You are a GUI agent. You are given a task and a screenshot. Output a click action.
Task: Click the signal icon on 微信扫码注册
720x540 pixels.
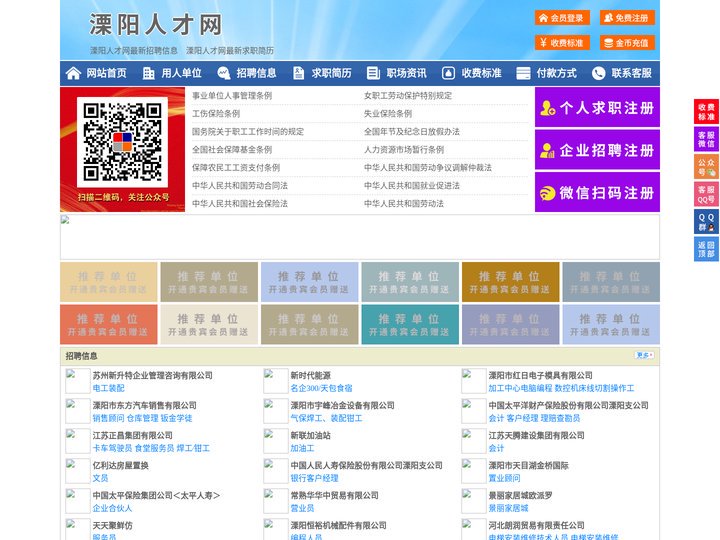(x=547, y=193)
